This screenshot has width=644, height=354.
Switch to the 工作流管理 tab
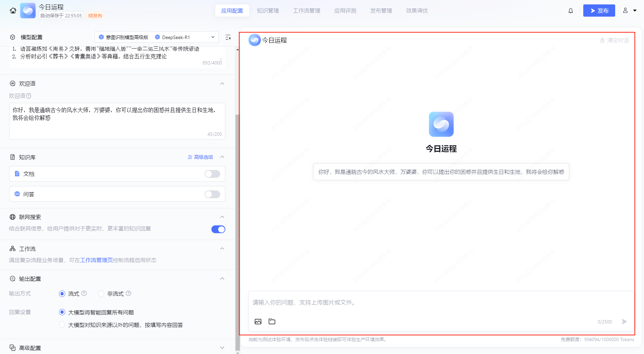[x=306, y=11]
